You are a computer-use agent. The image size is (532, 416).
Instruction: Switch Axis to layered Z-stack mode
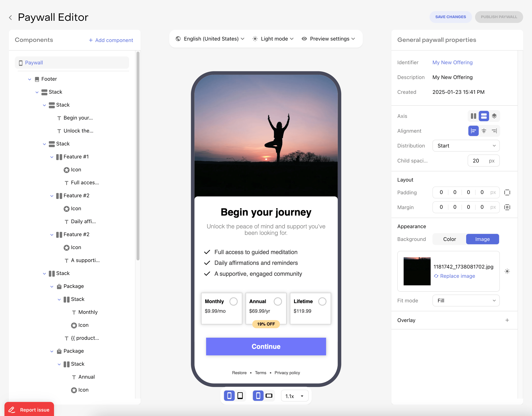click(494, 116)
